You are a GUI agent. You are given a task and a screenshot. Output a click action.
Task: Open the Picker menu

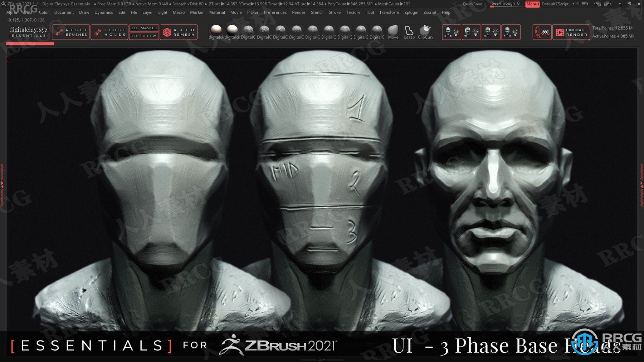tap(253, 12)
